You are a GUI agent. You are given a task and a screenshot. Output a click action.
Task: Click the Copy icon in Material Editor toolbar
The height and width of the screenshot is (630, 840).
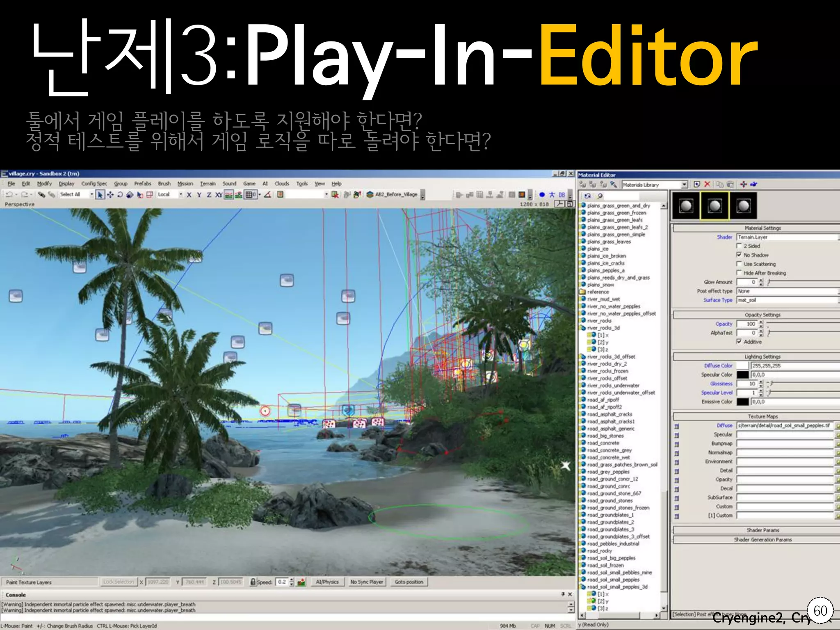click(x=720, y=184)
